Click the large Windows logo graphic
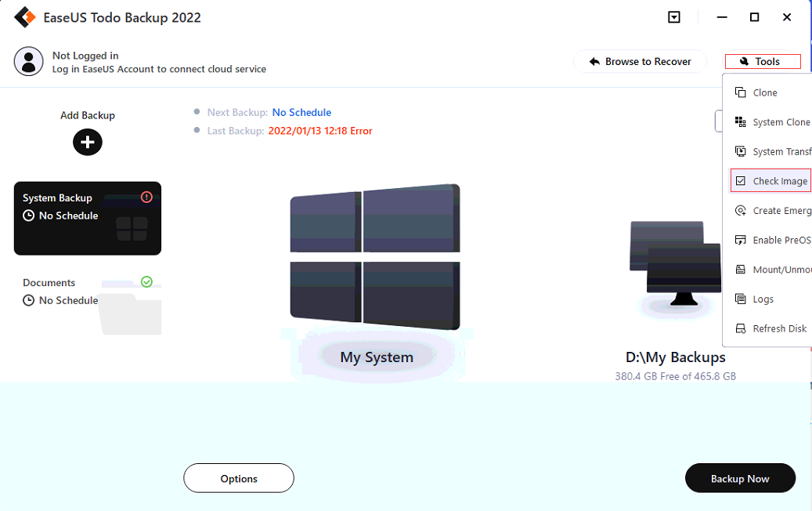The width and height of the screenshot is (812, 511). 375,257
